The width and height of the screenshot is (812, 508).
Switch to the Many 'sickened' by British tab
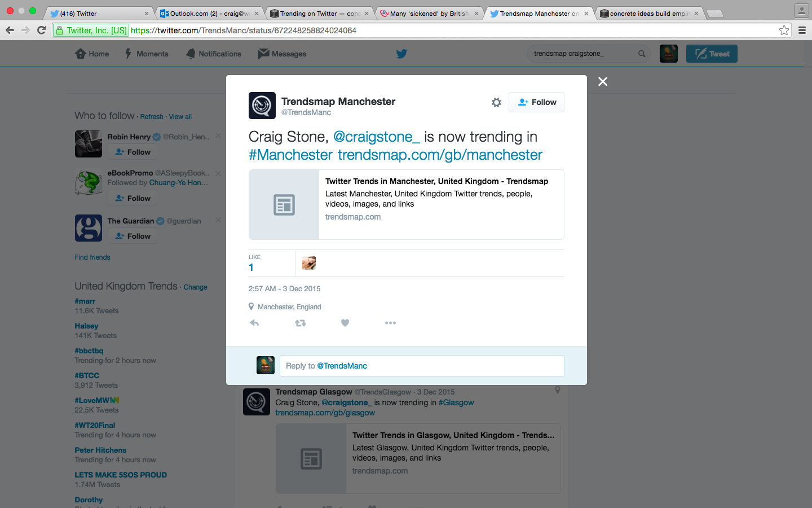point(429,14)
